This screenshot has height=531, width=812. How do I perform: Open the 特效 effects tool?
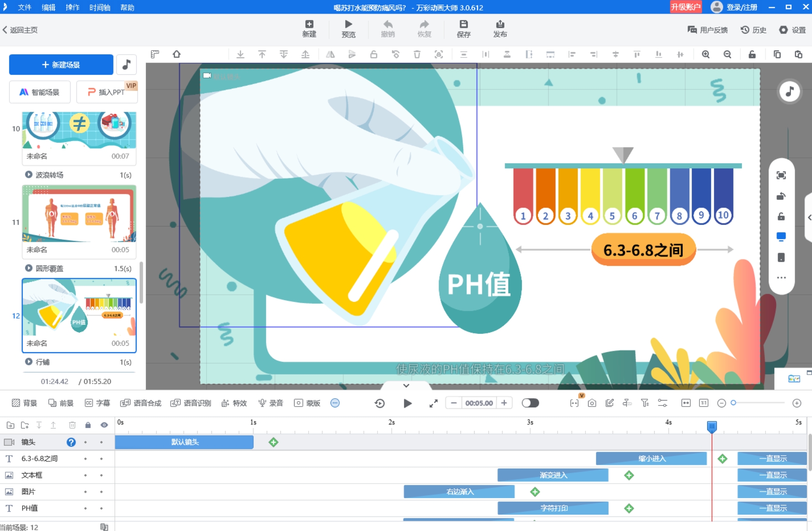pos(234,403)
